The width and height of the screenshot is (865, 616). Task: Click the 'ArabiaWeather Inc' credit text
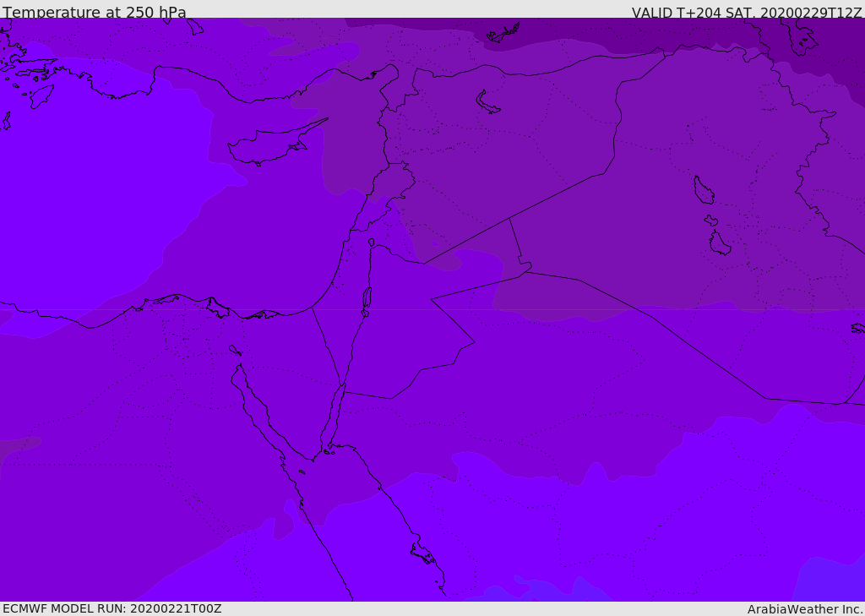point(805,609)
